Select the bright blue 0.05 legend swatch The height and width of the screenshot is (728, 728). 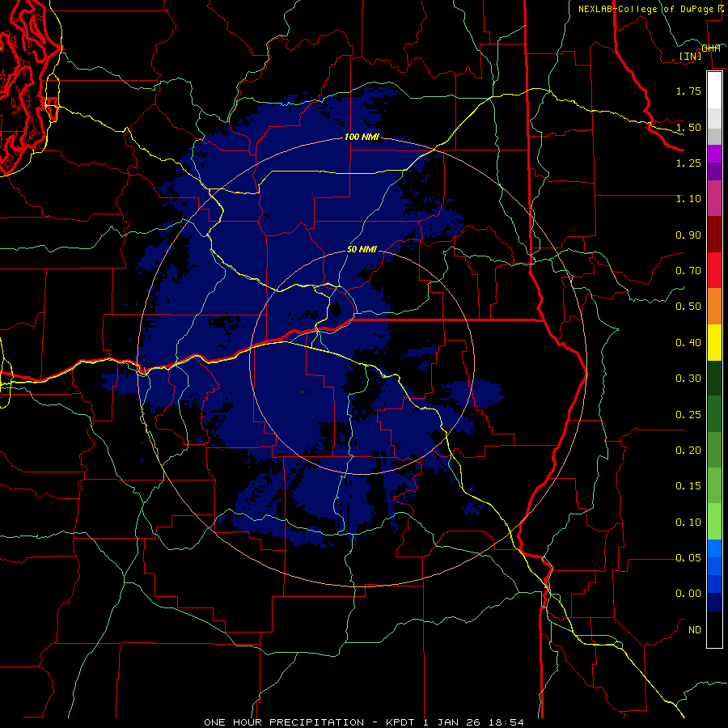(x=714, y=548)
